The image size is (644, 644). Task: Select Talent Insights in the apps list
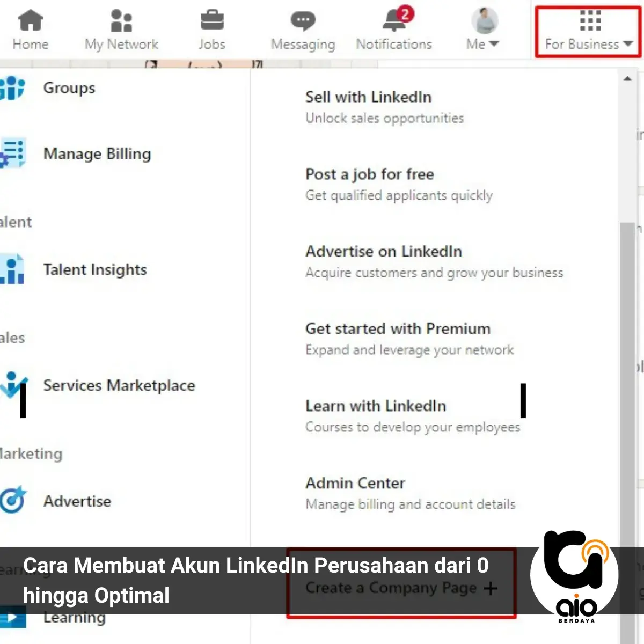pos(95,269)
